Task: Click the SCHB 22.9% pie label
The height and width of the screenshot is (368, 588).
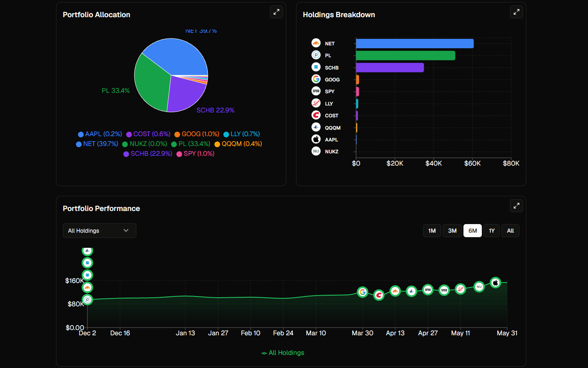Action: [216, 110]
